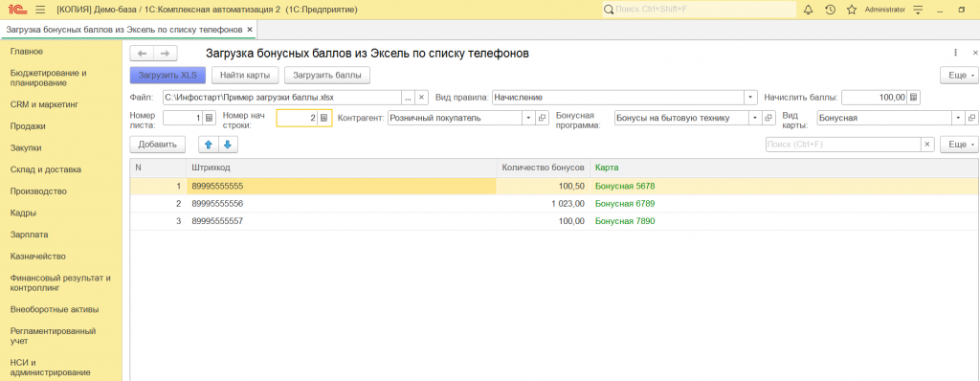Open the Бонусная 5678 card
This screenshot has width=980, height=381.
[625, 186]
